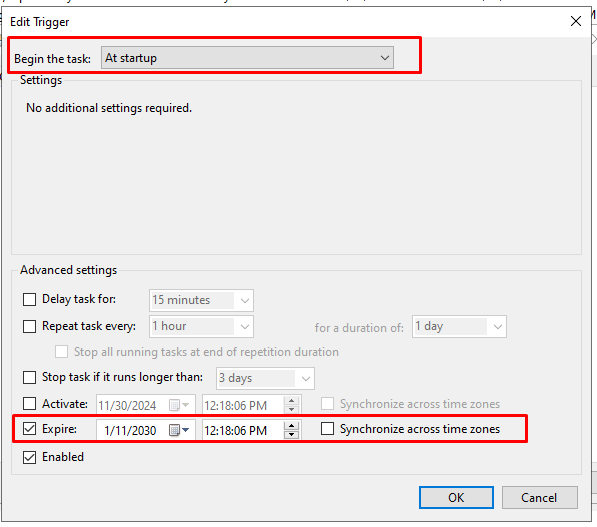Click the OK button
Screen dimensions: 597x527
click(x=456, y=497)
